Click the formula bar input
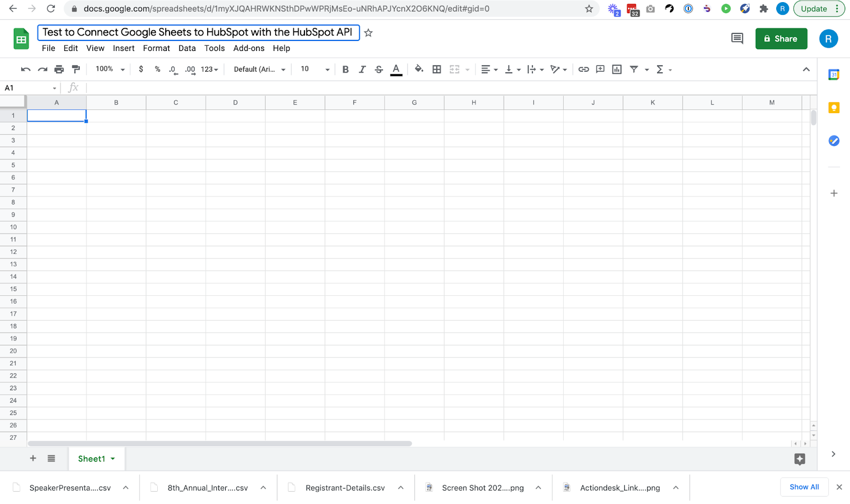Image resolution: width=850 pixels, height=504 pixels. (x=449, y=88)
